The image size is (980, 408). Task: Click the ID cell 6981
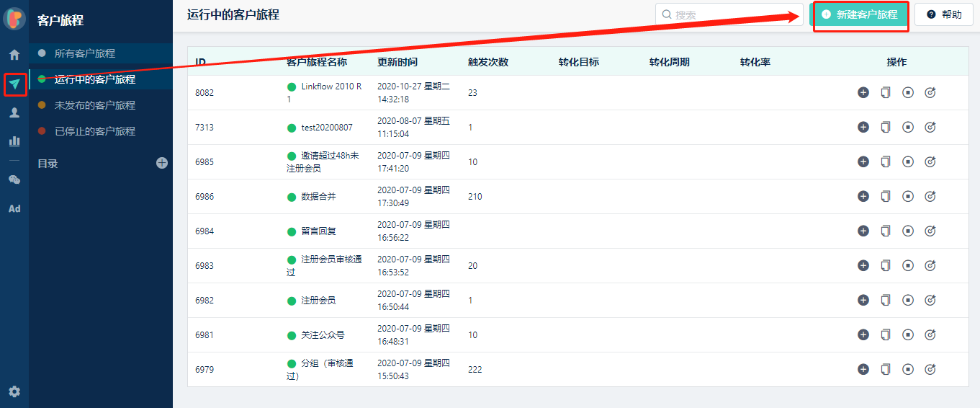coord(204,335)
